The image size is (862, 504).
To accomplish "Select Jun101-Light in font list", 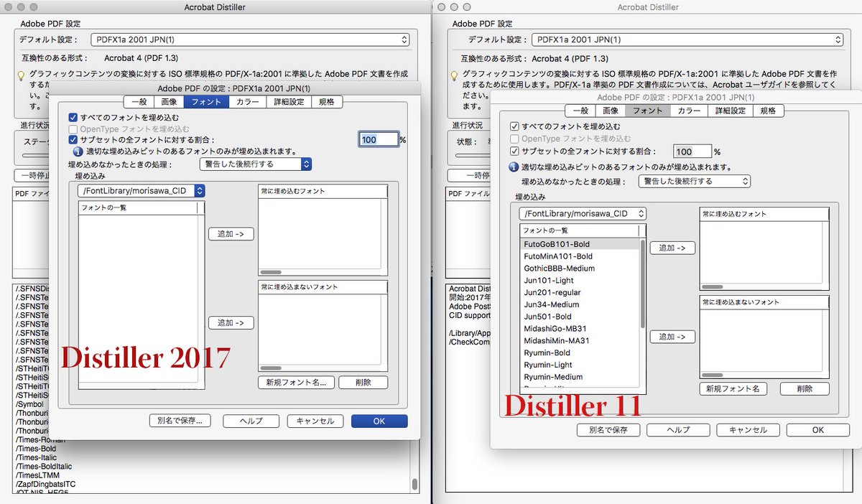I will [580, 281].
